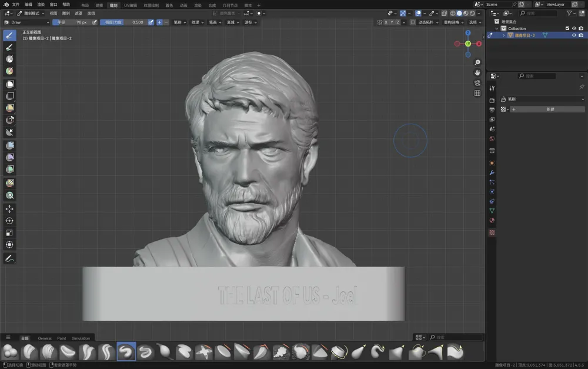
Task: Click the red X axis on navigation gizmo
Action: (x=479, y=44)
